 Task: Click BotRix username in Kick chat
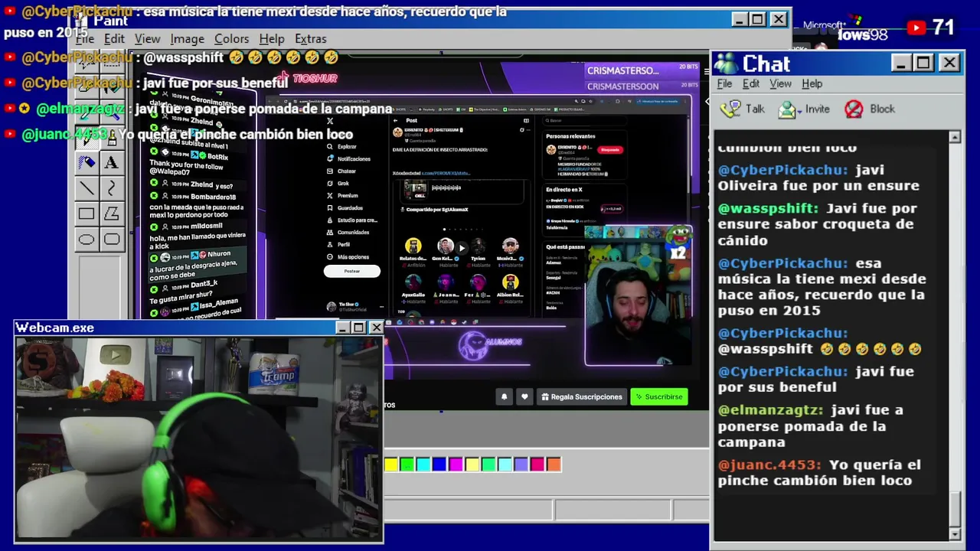pyautogui.click(x=217, y=156)
